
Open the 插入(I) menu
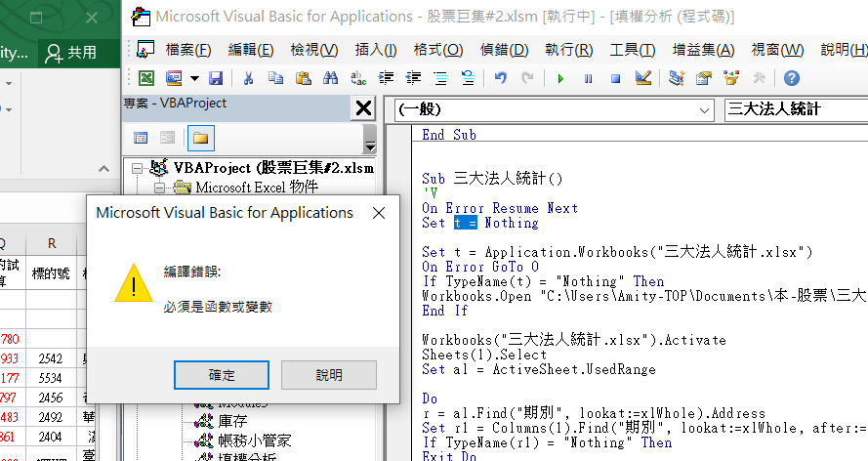pos(375,51)
